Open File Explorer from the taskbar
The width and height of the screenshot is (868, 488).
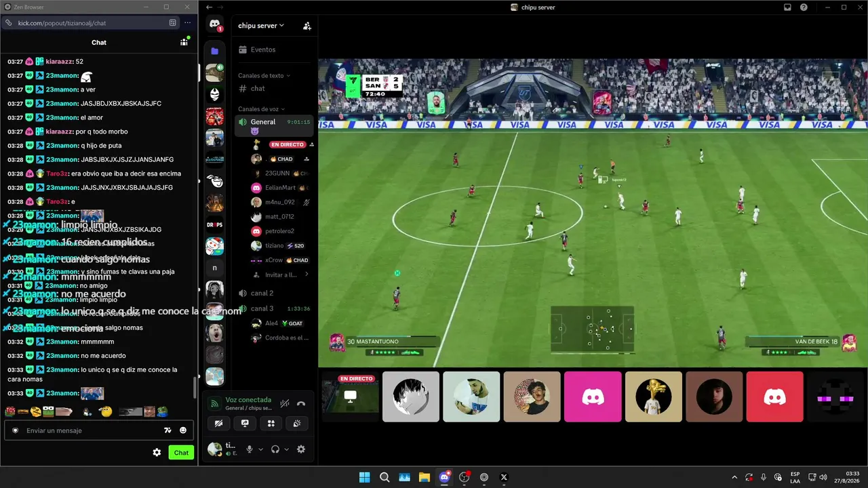pyautogui.click(x=425, y=477)
